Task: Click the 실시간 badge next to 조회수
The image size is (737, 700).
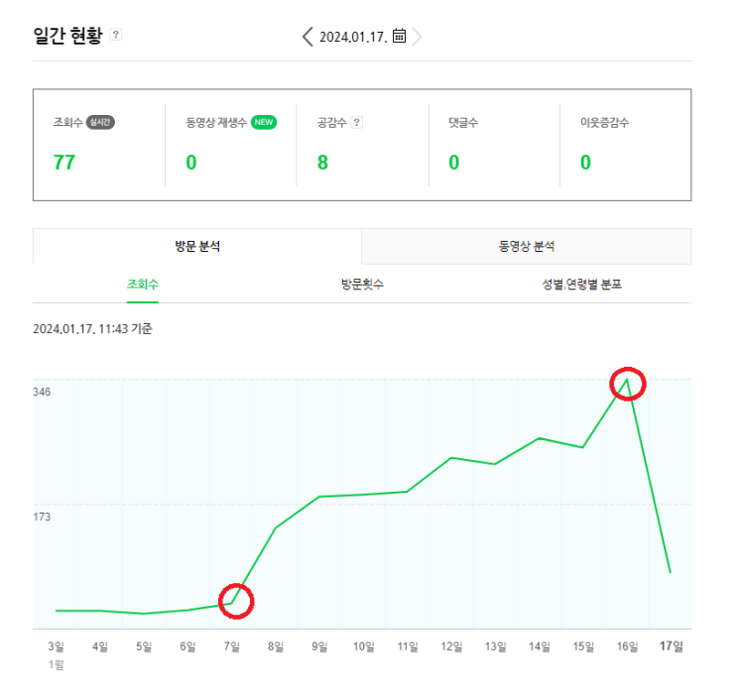Action: click(100, 122)
